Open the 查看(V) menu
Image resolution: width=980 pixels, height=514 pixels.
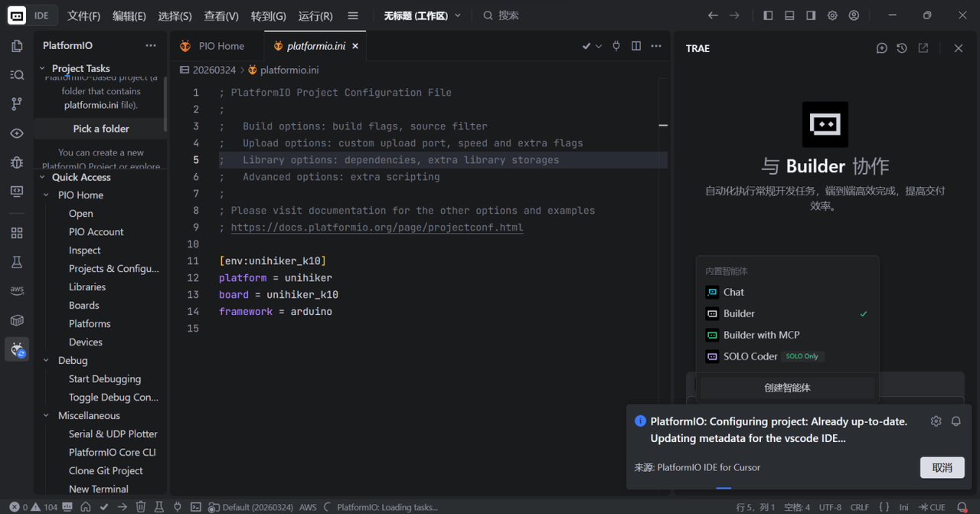pyautogui.click(x=221, y=15)
